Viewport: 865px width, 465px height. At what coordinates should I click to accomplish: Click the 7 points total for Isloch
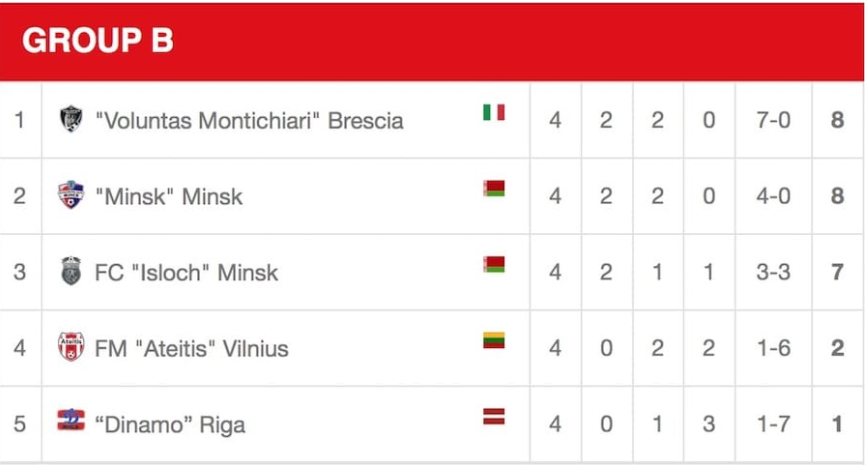pyautogui.click(x=837, y=272)
